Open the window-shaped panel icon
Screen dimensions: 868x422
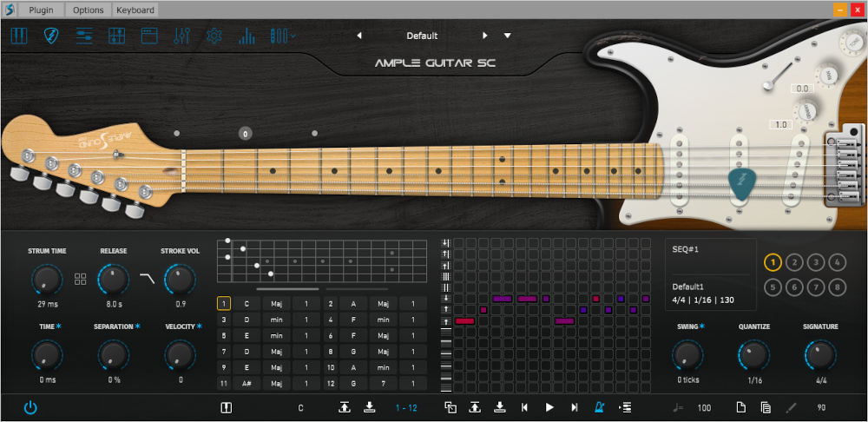(x=149, y=36)
